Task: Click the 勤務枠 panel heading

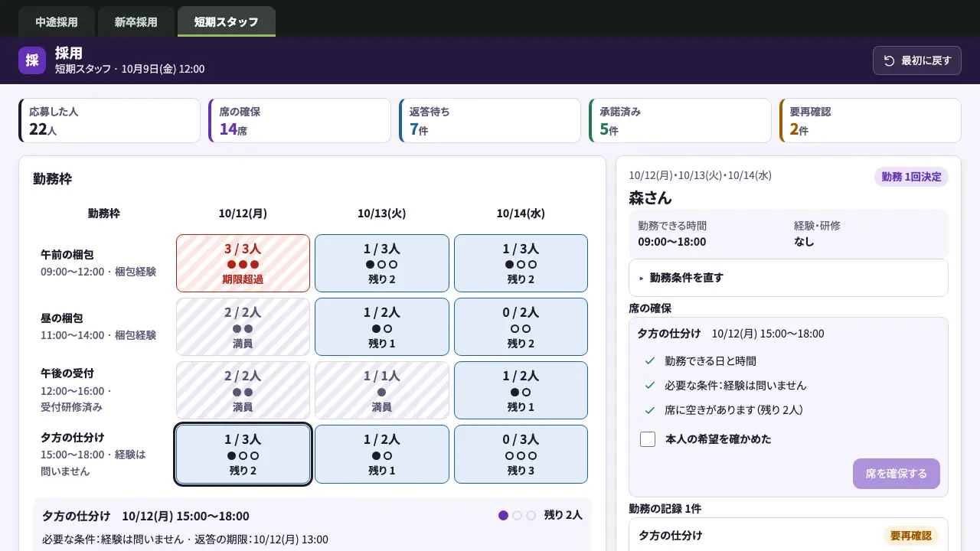Action: (53, 179)
